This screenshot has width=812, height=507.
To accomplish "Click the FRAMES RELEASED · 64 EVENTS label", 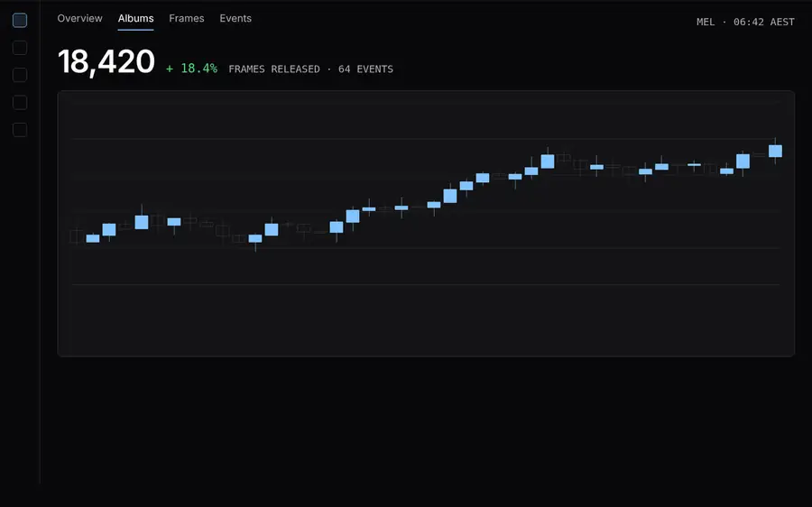I will tap(310, 69).
